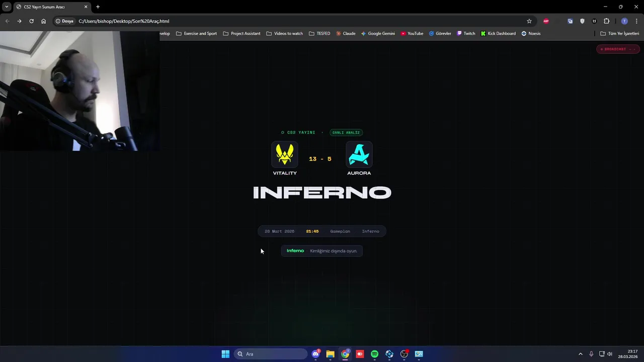Switch to Chrome in the taskbar
The image size is (644, 362).
pyautogui.click(x=345, y=354)
